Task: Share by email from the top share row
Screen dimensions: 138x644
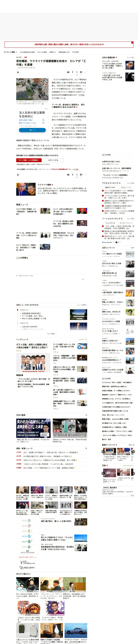Action: 68,72
